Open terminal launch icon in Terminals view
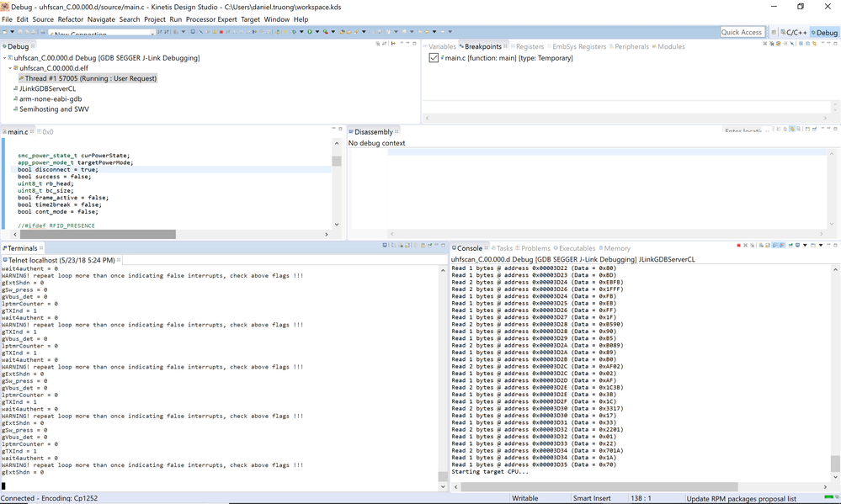 pyautogui.click(x=385, y=245)
